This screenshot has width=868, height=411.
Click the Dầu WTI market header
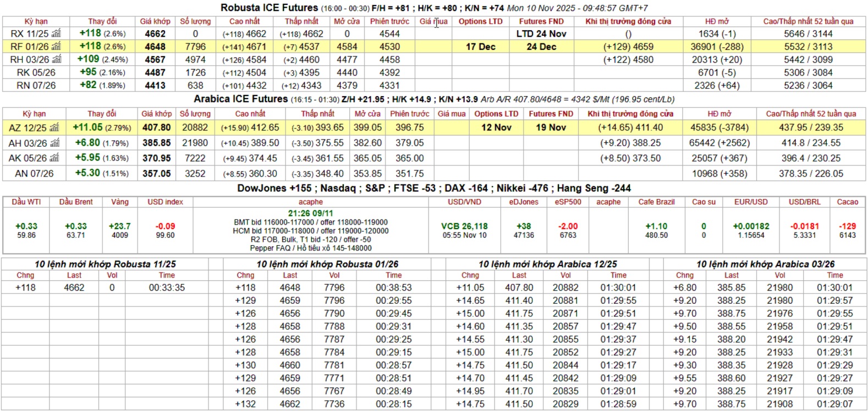(x=26, y=202)
